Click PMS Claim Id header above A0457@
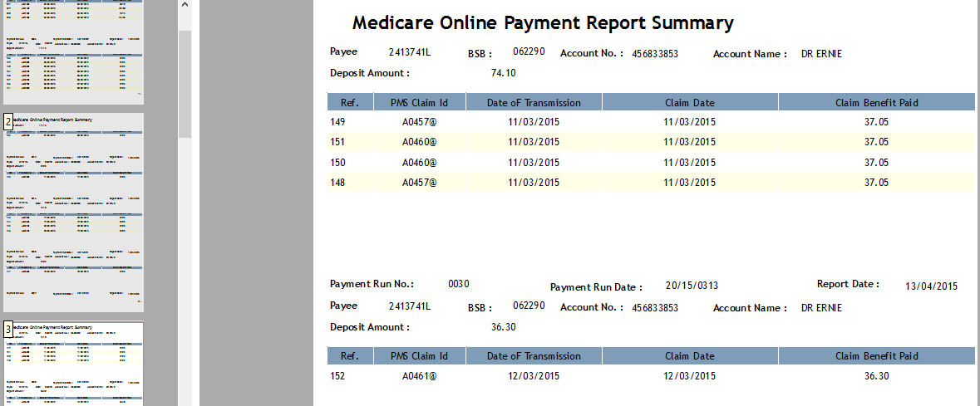This screenshot has width=980, height=406. point(420,102)
